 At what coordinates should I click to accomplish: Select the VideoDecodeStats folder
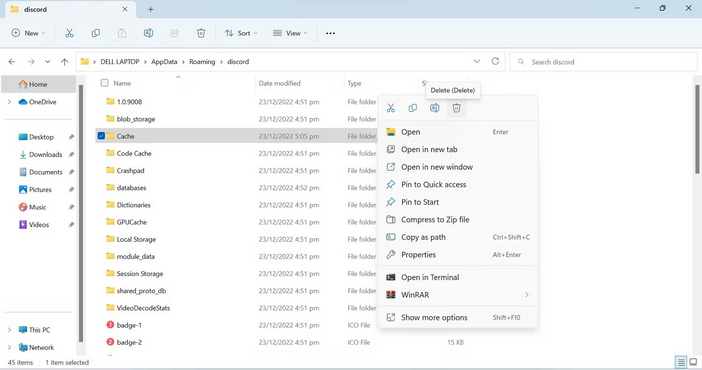coord(143,308)
